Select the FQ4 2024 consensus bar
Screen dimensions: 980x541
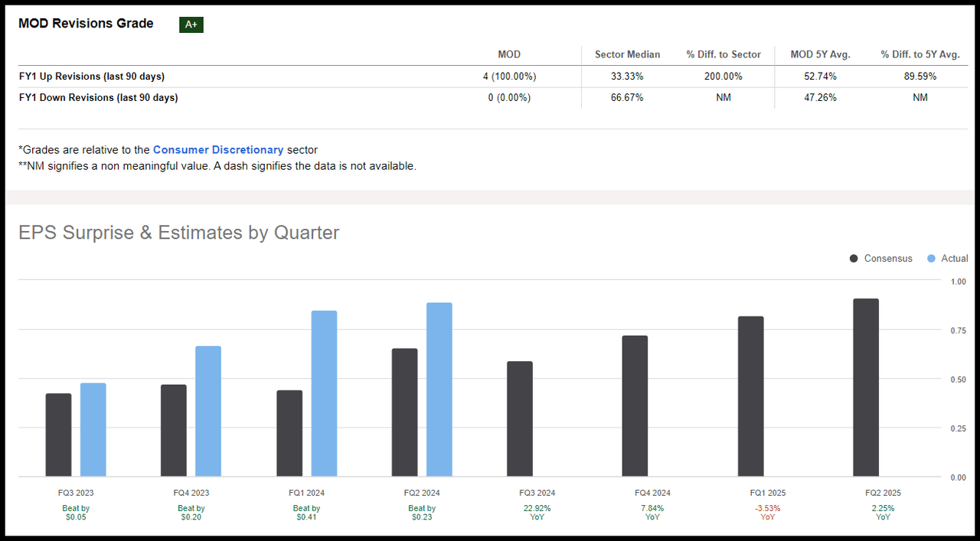click(635, 406)
